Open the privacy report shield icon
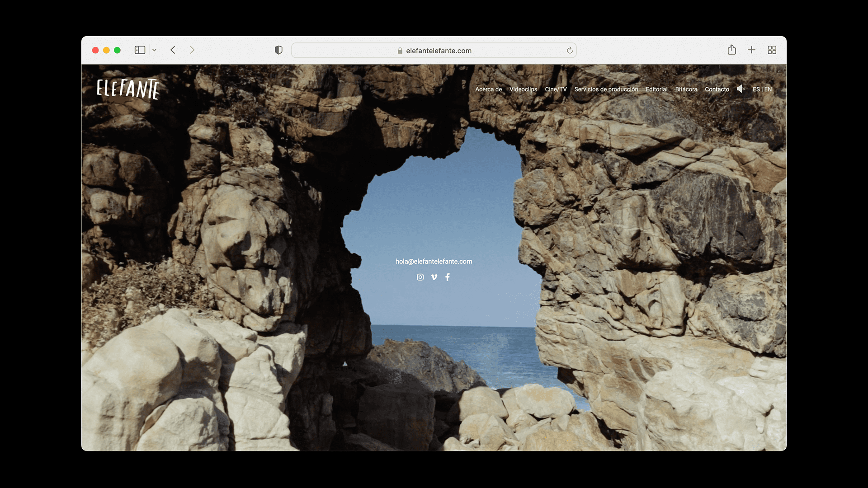868x488 pixels. tap(278, 50)
